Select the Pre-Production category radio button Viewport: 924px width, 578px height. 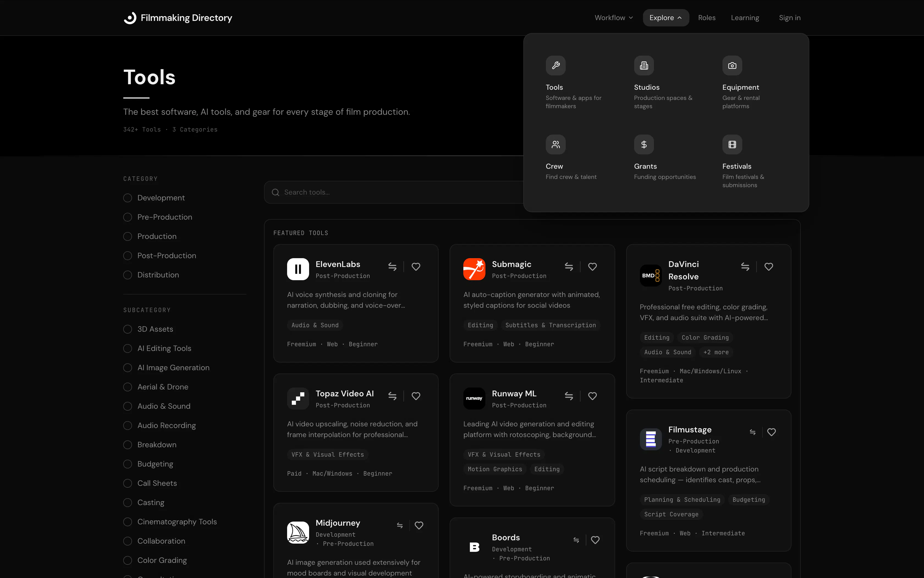128,217
